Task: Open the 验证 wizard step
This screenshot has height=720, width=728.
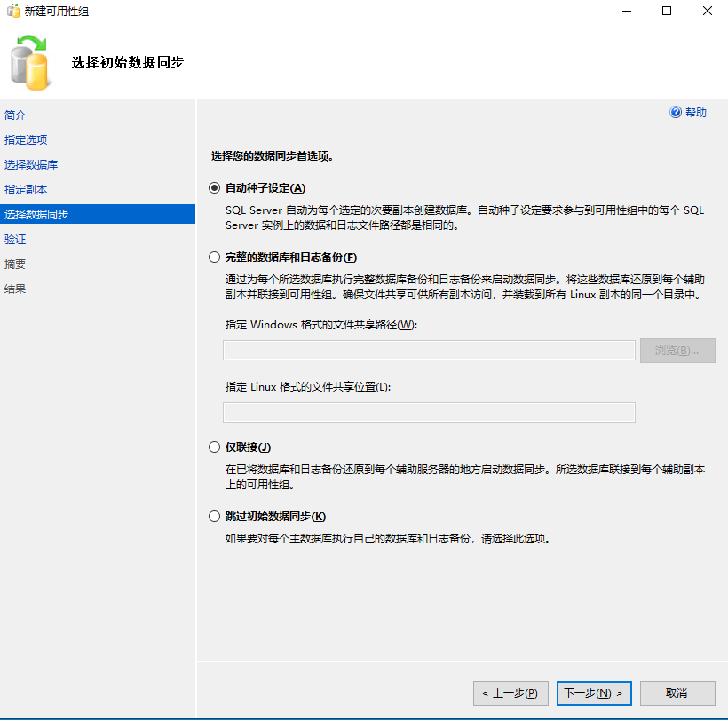Action: click(15, 239)
